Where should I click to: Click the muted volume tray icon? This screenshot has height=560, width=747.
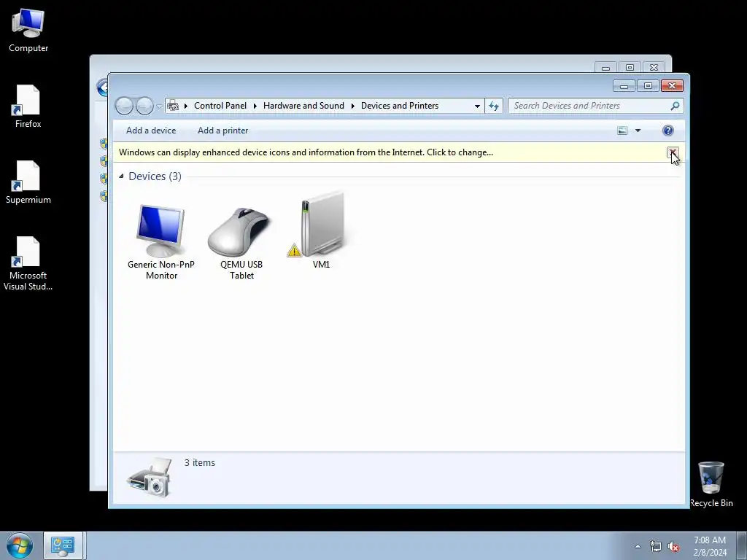673,546
